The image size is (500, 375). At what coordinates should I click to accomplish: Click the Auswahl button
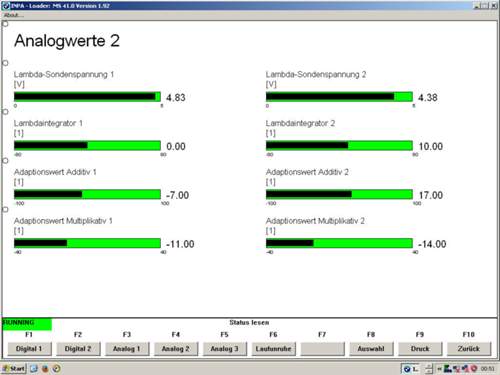pos(371,349)
